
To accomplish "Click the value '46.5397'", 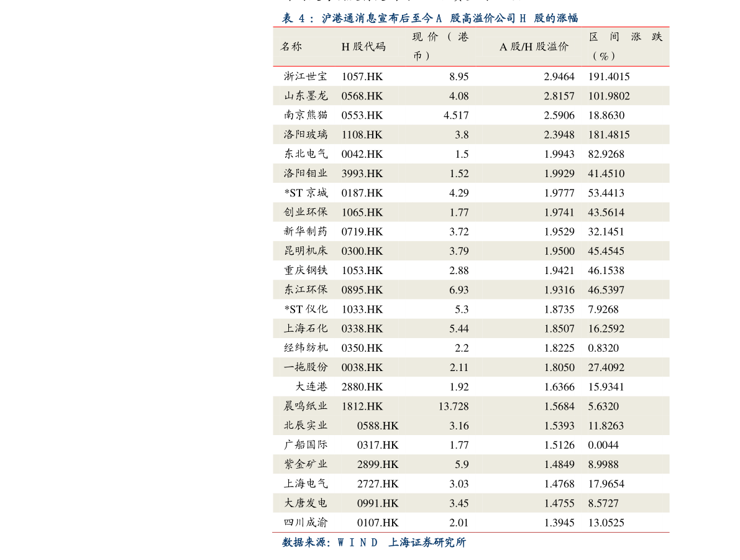I will [606, 290].
